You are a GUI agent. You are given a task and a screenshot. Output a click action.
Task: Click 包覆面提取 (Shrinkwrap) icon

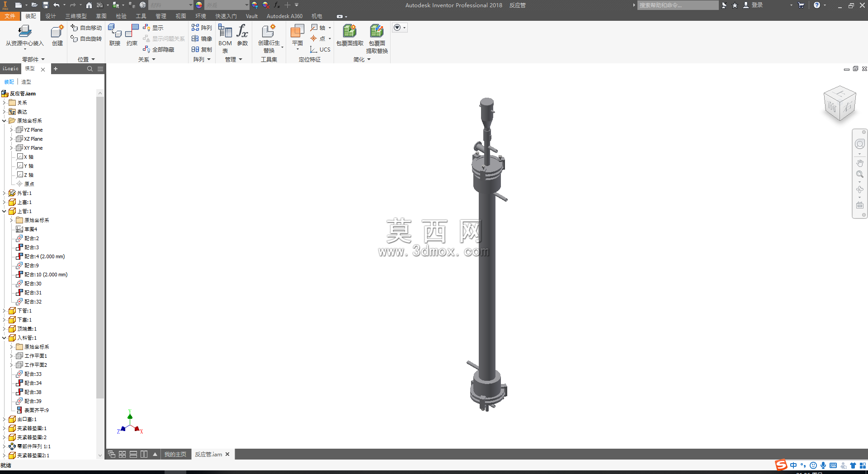pos(349,31)
